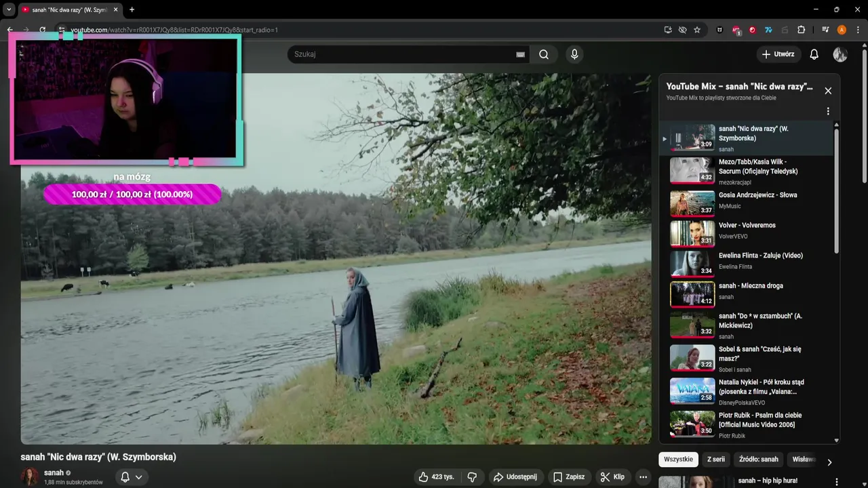Start voice search with microphone icon

coord(574,54)
